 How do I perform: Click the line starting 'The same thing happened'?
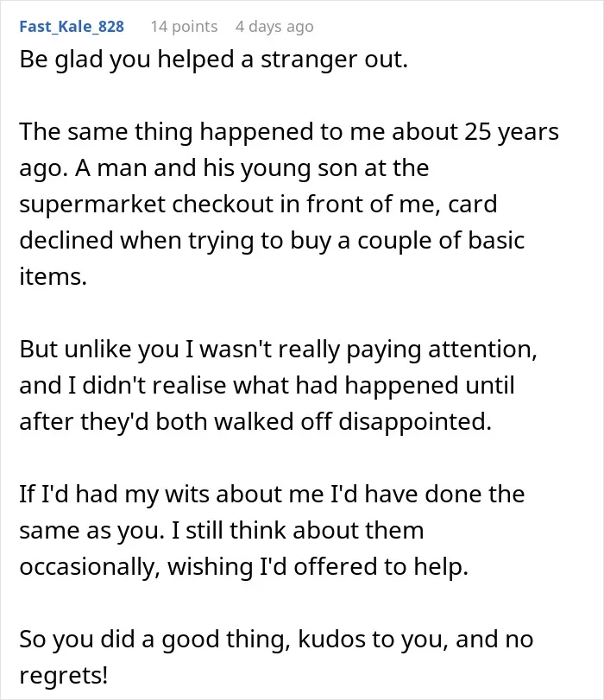pos(289,132)
